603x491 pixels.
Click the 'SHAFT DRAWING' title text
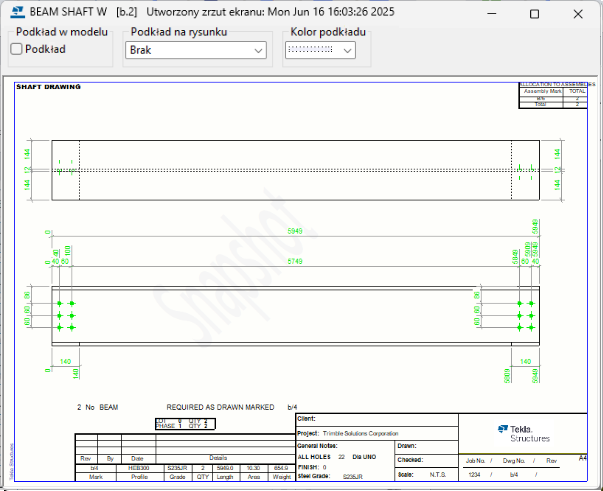tap(48, 87)
